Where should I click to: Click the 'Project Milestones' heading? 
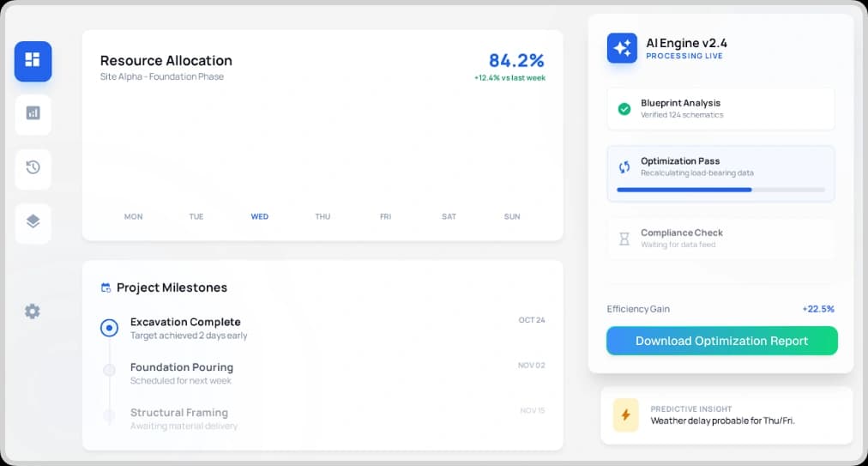click(172, 287)
